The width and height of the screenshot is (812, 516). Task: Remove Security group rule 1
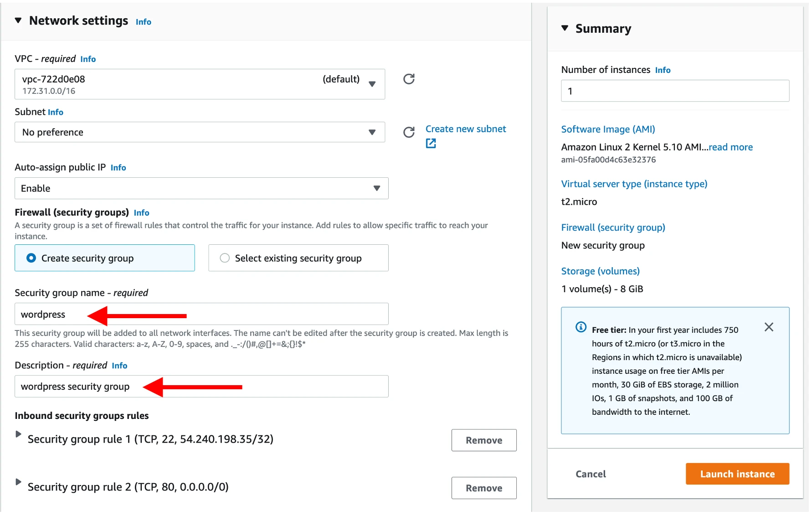pyautogui.click(x=484, y=440)
